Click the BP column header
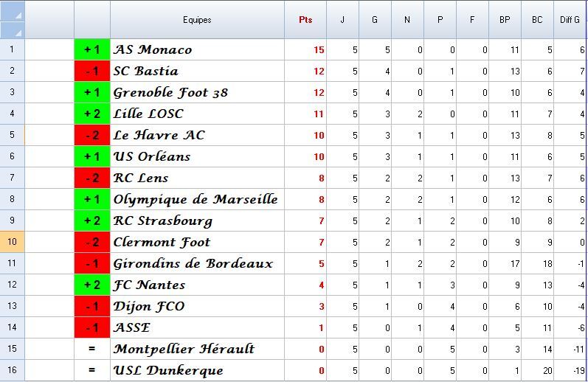 pos(505,20)
